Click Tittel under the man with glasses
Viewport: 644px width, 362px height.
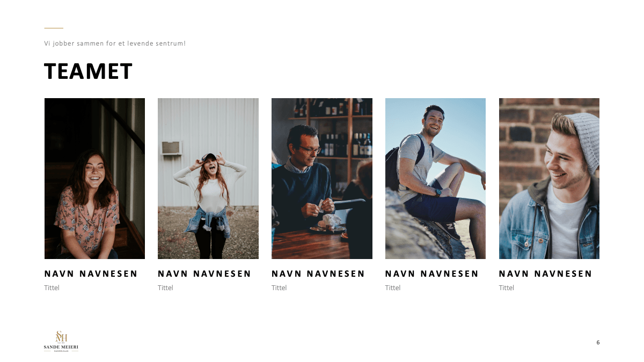[x=279, y=288]
